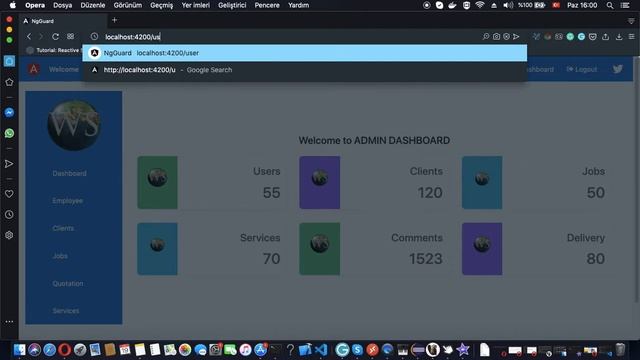Click the Wi-Fi status icon
Image resolution: width=640 pixels, height=360 pixels.
[480, 5]
